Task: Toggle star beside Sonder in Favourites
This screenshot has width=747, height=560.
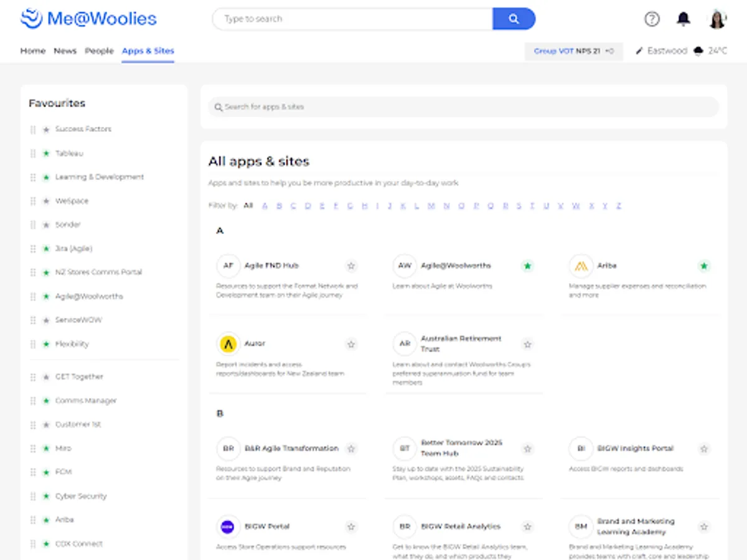Action: [x=46, y=225]
